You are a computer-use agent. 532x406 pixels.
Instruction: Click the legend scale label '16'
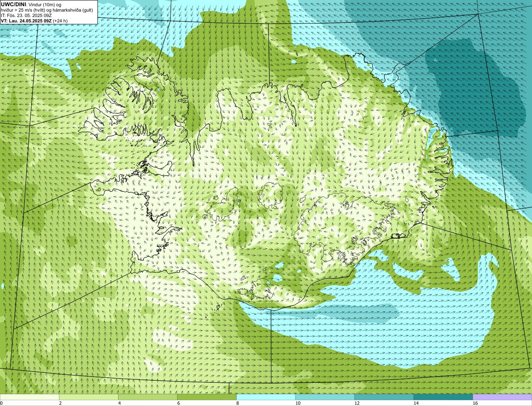[475, 403]
